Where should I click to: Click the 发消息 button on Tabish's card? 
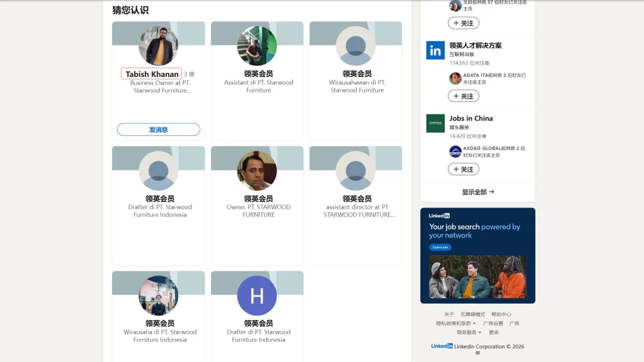(x=158, y=129)
